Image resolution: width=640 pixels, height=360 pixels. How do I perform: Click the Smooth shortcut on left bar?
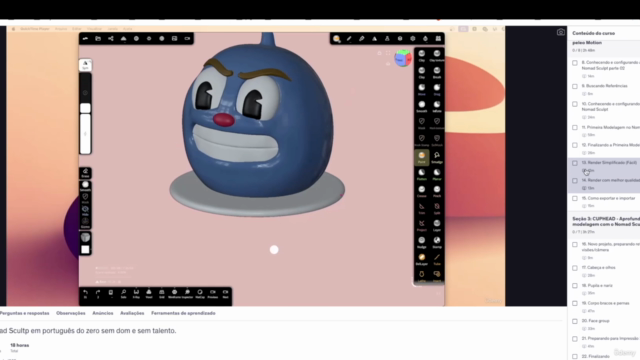click(85, 186)
